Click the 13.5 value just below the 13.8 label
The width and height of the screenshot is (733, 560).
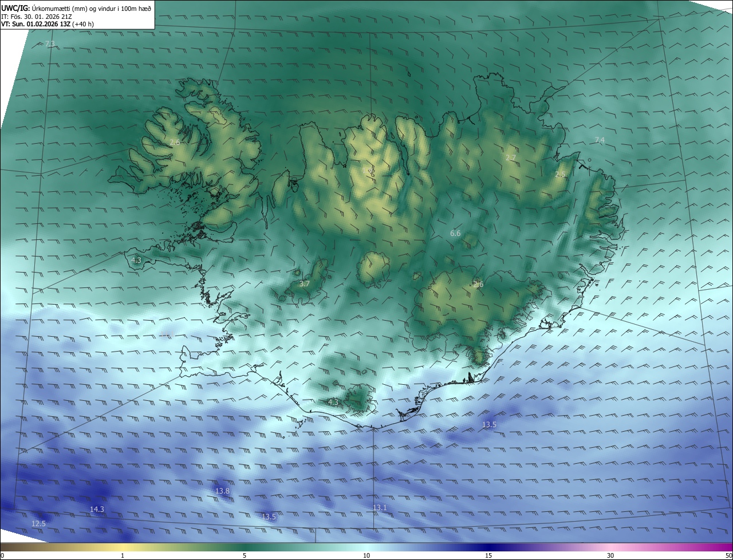point(269,516)
